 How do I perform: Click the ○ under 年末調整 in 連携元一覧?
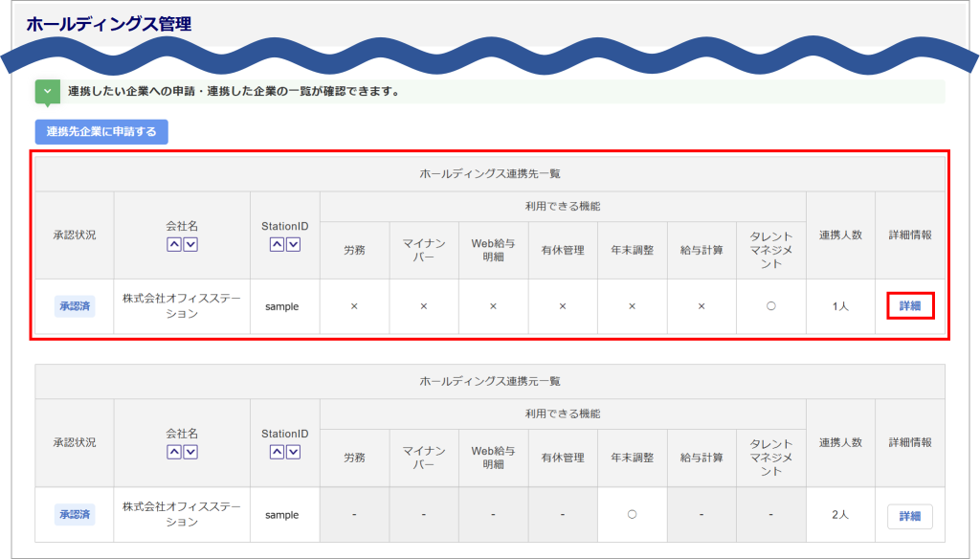click(632, 515)
